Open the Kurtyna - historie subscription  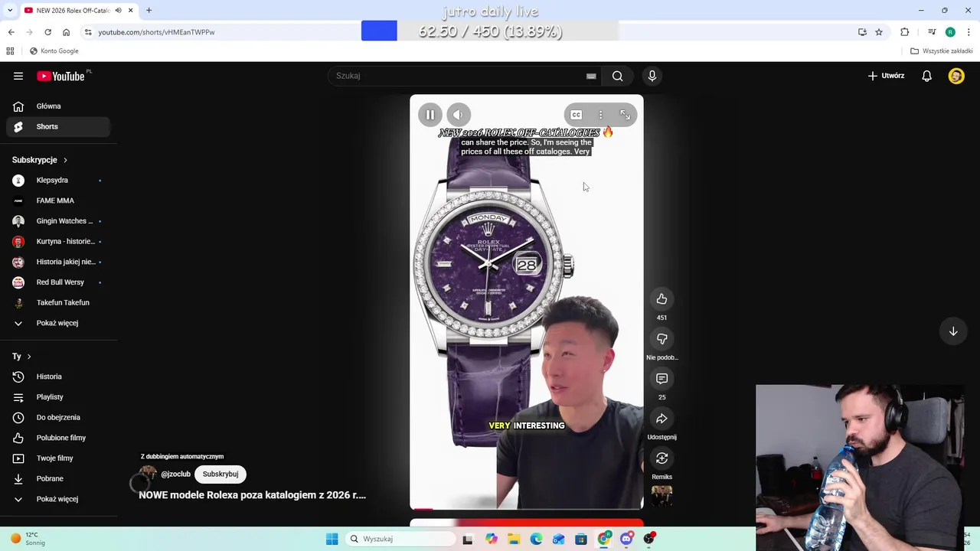(58, 241)
